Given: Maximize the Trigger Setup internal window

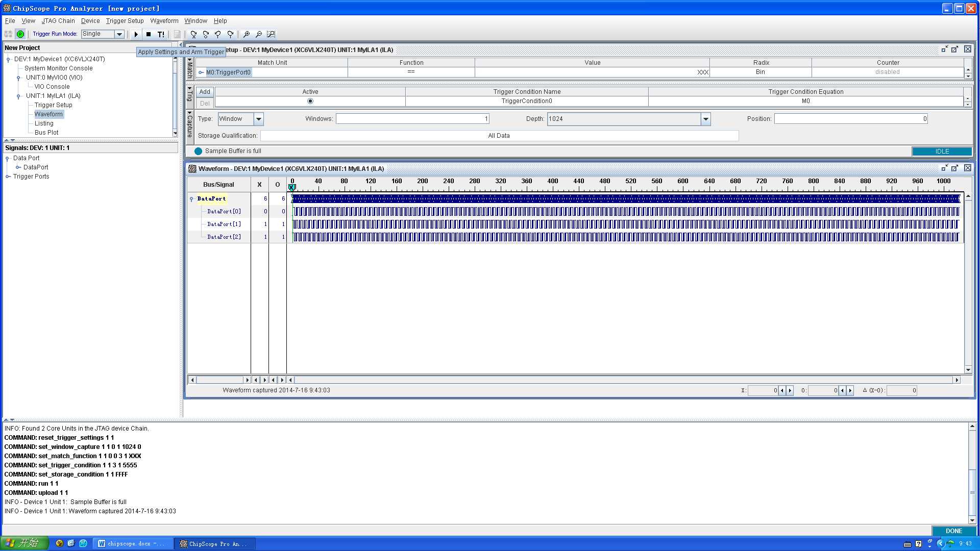Looking at the screenshot, I should coord(955,49).
